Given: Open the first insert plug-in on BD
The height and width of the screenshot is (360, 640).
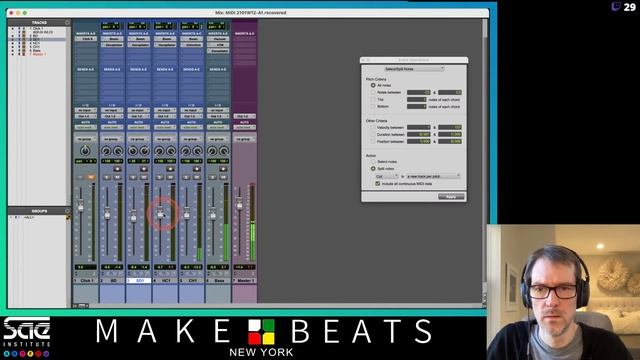Looking at the screenshot, I should point(112,39).
